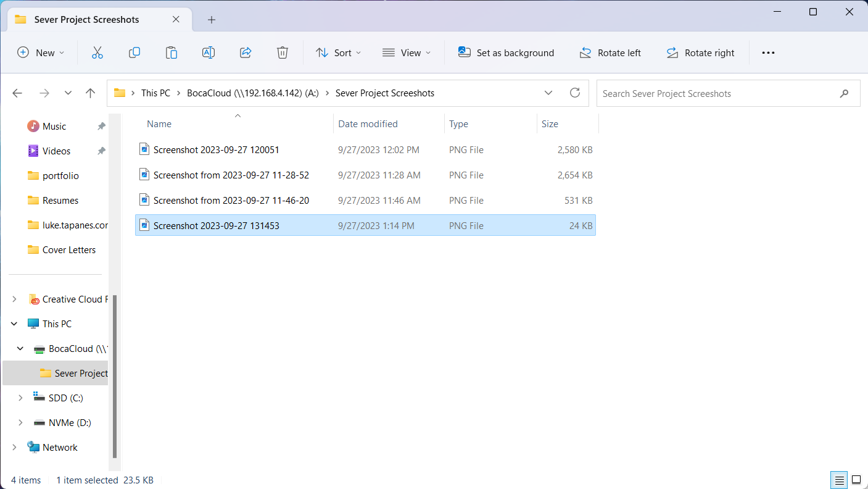
Task: Click the Cut scissors icon
Action: point(97,53)
